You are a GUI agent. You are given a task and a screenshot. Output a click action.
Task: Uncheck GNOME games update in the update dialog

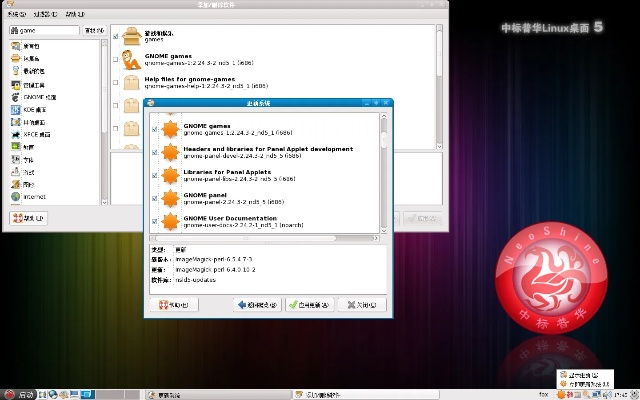(x=154, y=129)
